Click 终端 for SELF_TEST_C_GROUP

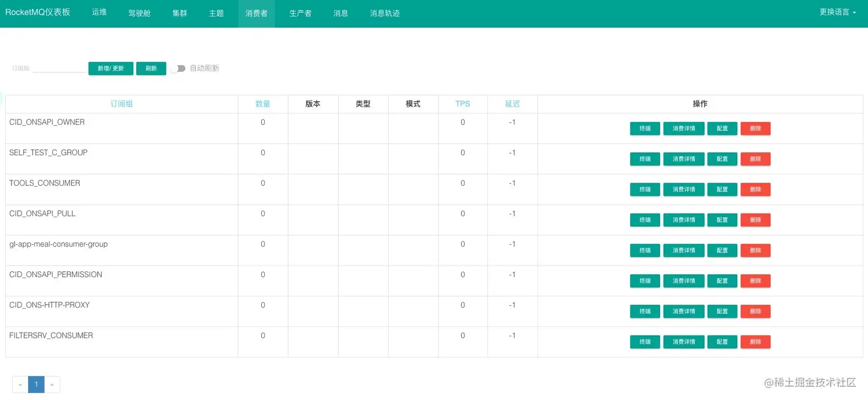click(x=645, y=159)
